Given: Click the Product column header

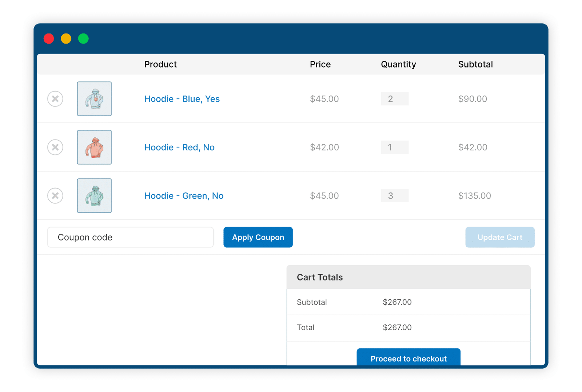Looking at the screenshot, I should (x=160, y=64).
